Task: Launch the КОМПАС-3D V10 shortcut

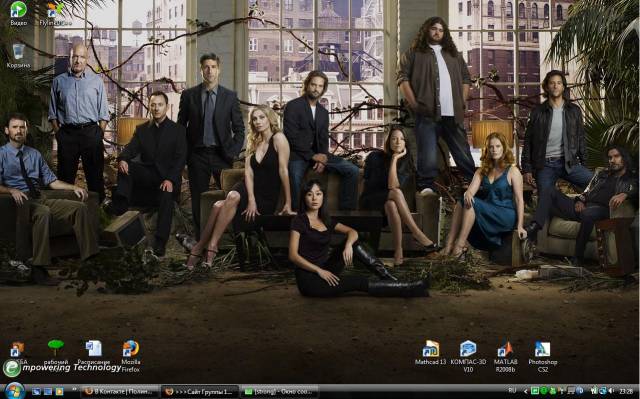Action: [x=468, y=356]
